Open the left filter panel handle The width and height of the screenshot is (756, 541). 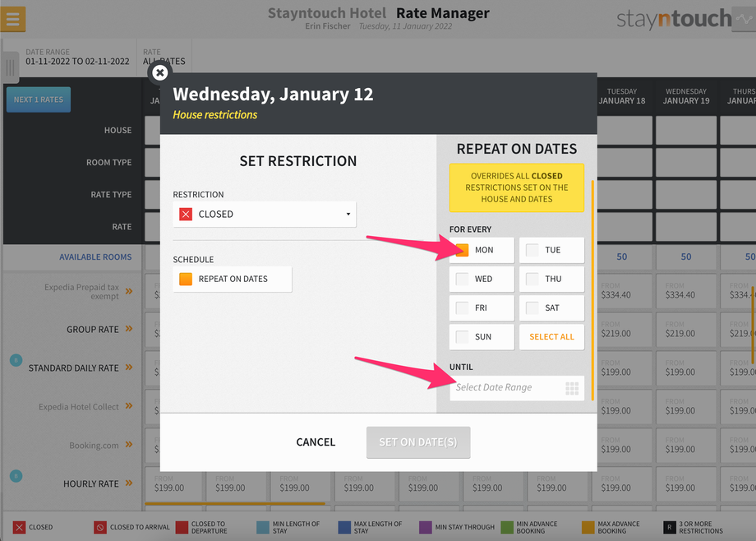(x=10, y=67)
